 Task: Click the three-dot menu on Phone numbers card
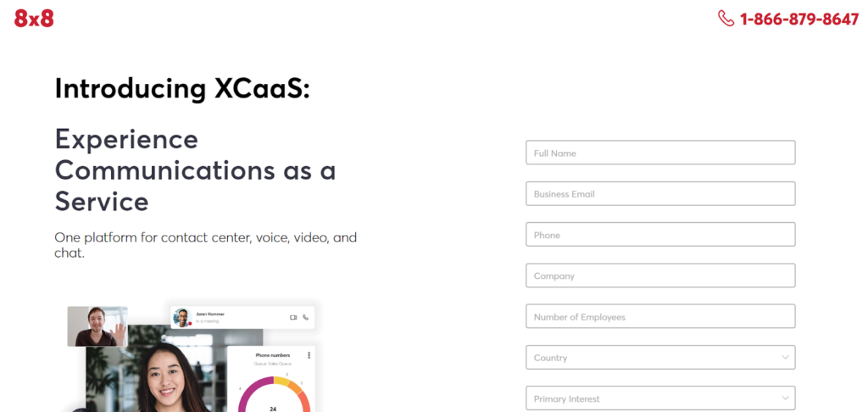coord(309,354)
